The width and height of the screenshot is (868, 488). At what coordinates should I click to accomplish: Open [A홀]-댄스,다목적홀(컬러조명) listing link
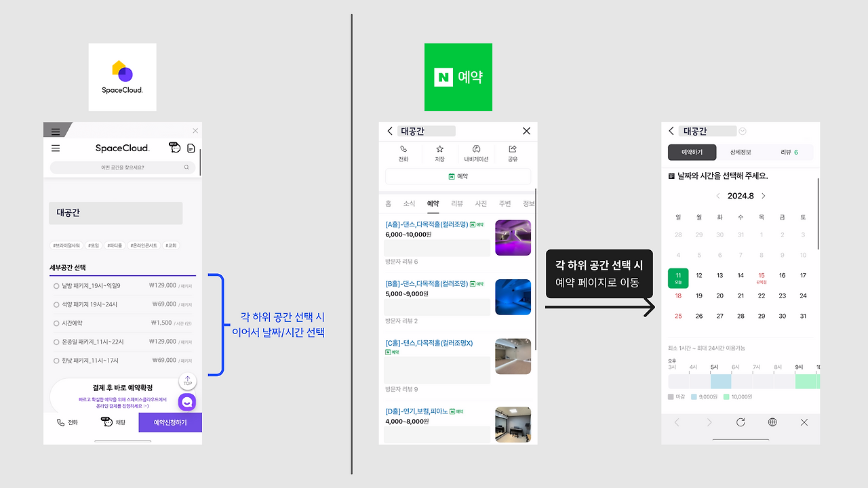(427, 224)
